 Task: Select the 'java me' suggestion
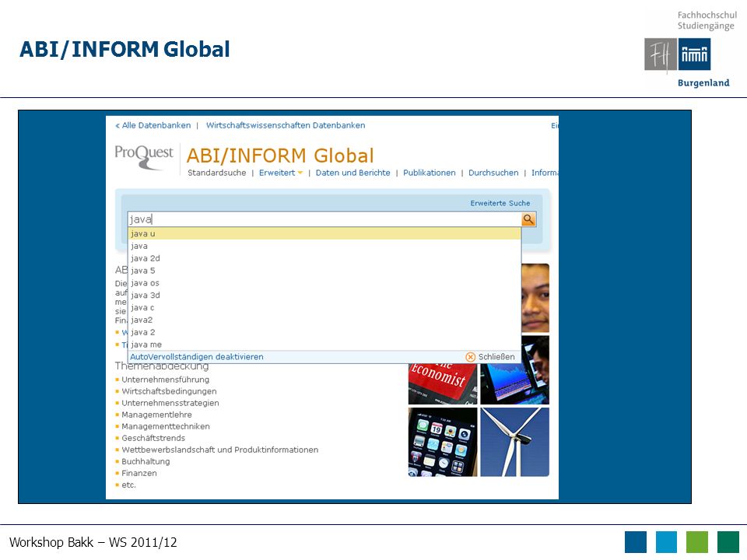[x=325, y=345]
